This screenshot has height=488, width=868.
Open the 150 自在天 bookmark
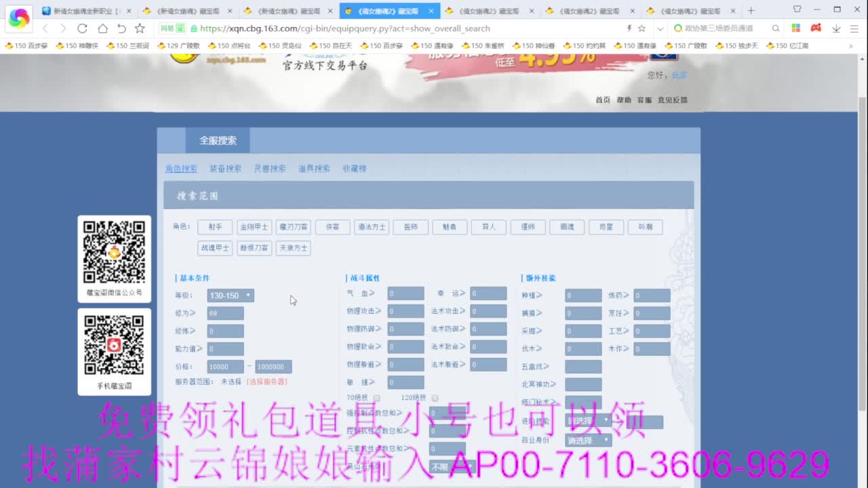[x=330, y=45]
